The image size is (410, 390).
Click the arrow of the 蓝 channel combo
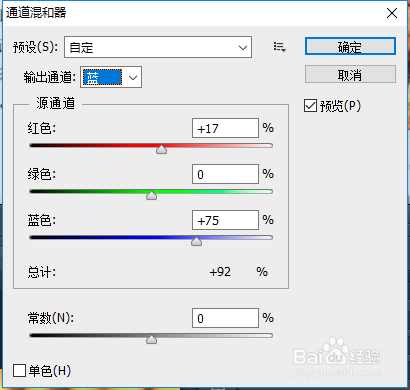coord(133,78)
